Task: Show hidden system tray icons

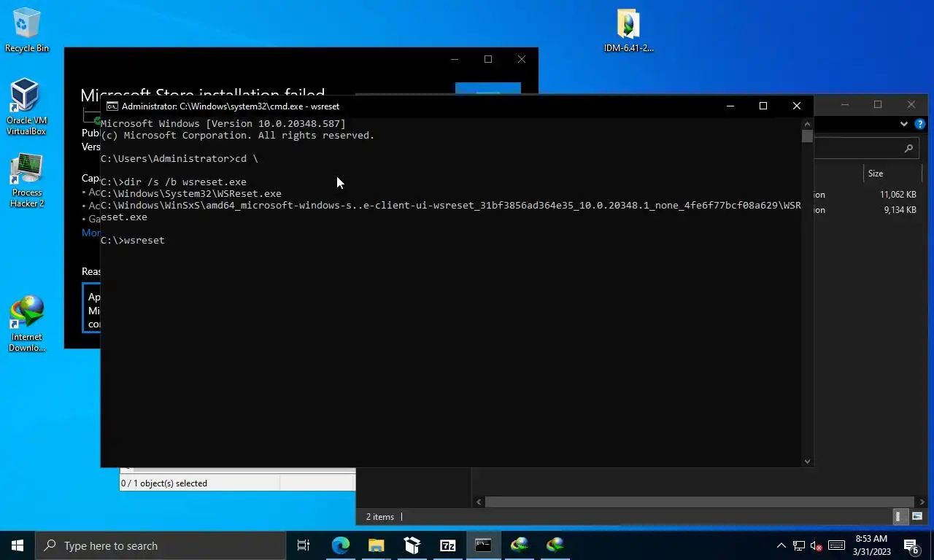Action: point(781,545)
